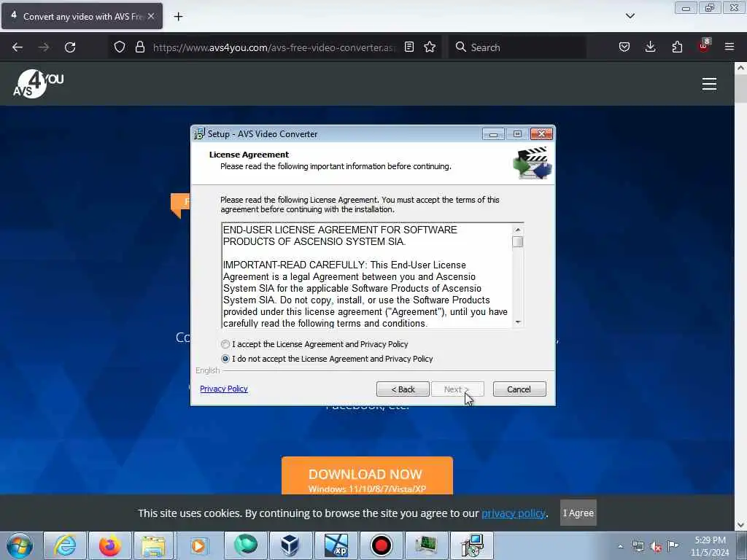
Task: Open a new browser tab
Action: pyautogui.click(x=178, y=17)
